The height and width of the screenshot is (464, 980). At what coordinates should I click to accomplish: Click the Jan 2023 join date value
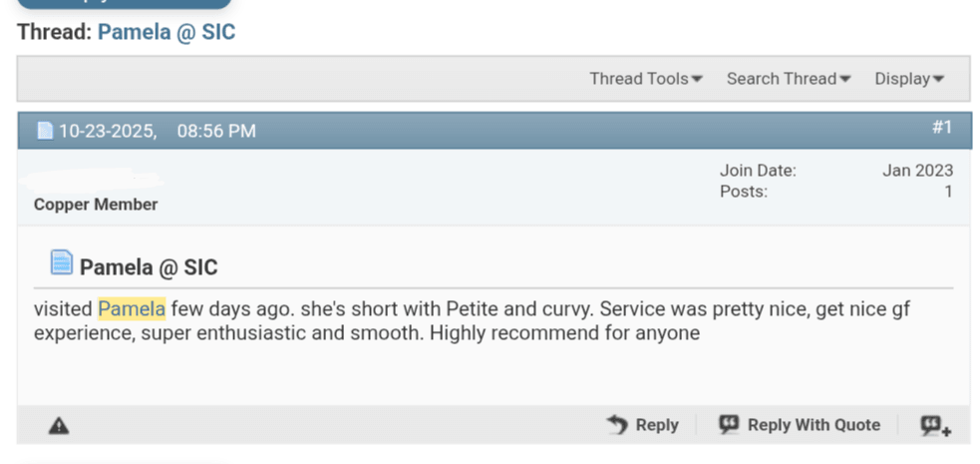[x=916, y=171]
